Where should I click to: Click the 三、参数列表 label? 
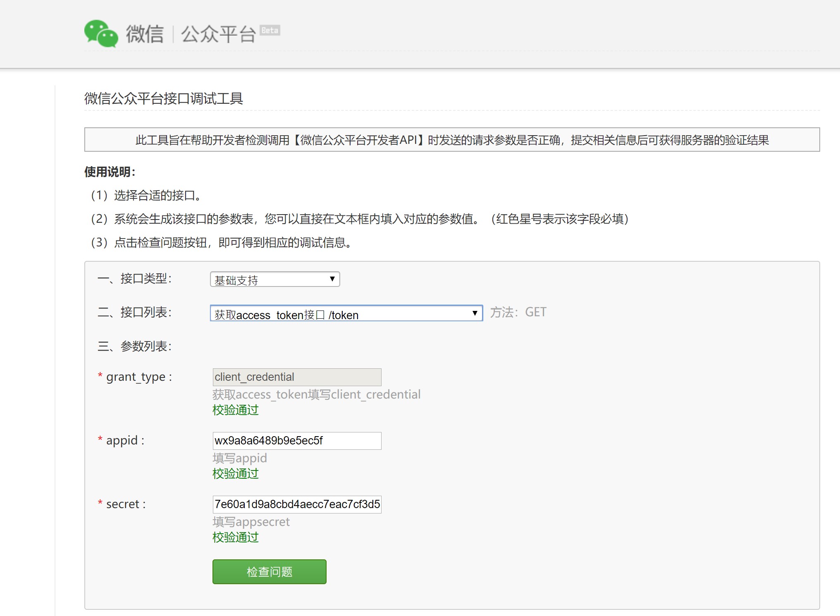coord(135,346)
